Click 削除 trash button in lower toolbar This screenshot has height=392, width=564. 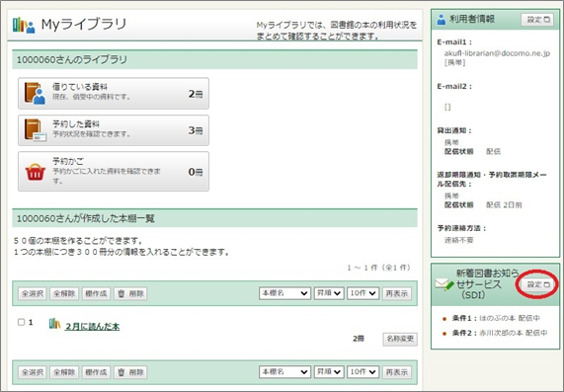coord(130,372)
